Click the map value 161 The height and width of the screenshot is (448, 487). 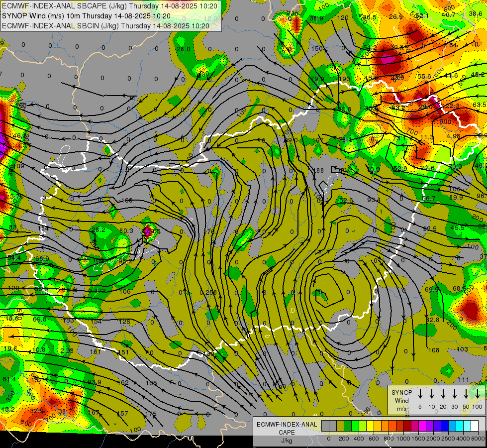coord(96,351)
